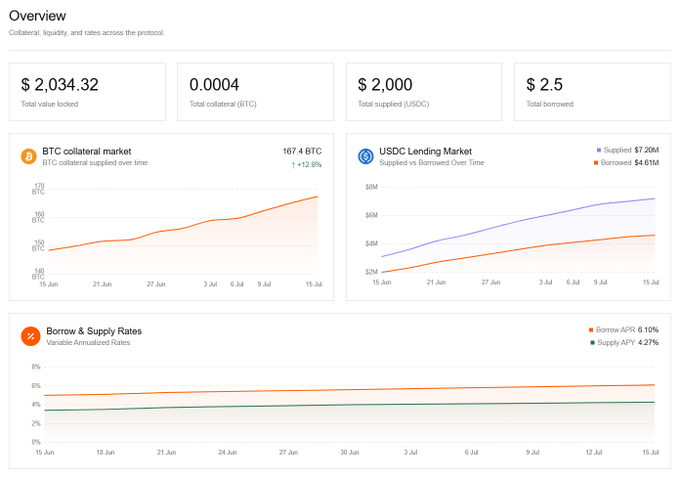Click the 'Borrow APR 6.10%' legend entry
Screen dimensions: 680x479
(624, 330)
